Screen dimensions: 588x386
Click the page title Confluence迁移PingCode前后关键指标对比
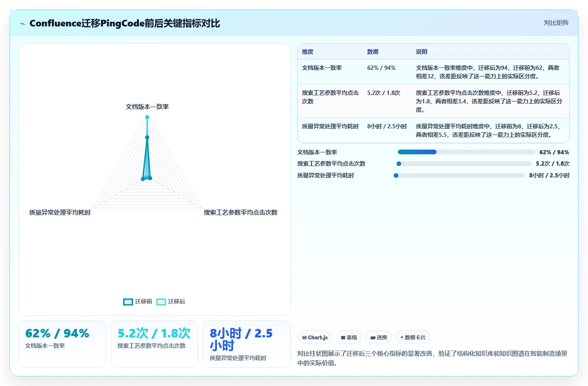[125, 23]
